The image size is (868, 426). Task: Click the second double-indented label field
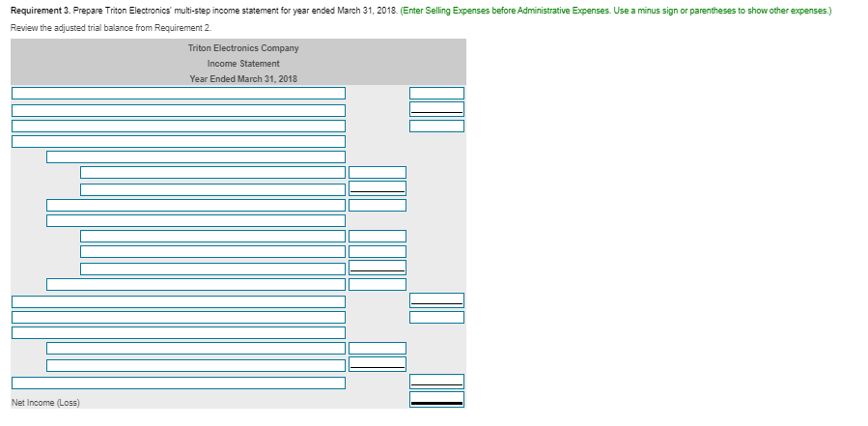[212, 189]
